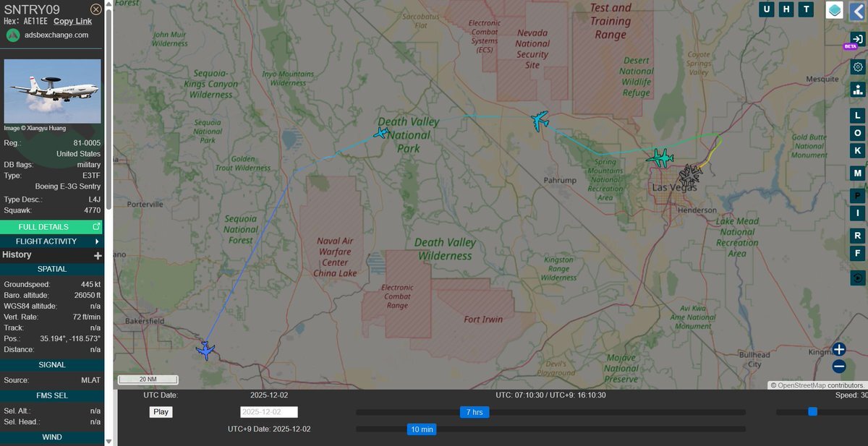Viewport: 868px width, 446px height.
Task: Click the replay icon at bottom right
Action: [x=858, y=278]
